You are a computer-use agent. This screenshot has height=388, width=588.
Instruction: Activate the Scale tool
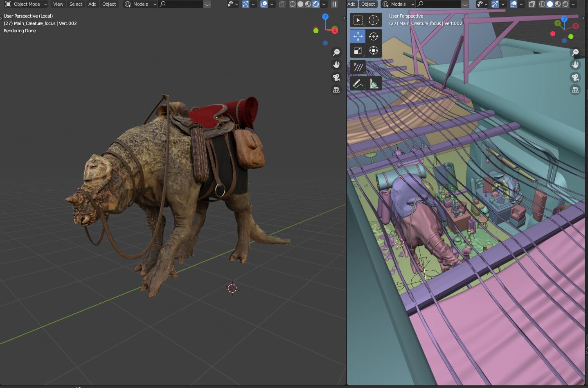[x=358, y=51]
